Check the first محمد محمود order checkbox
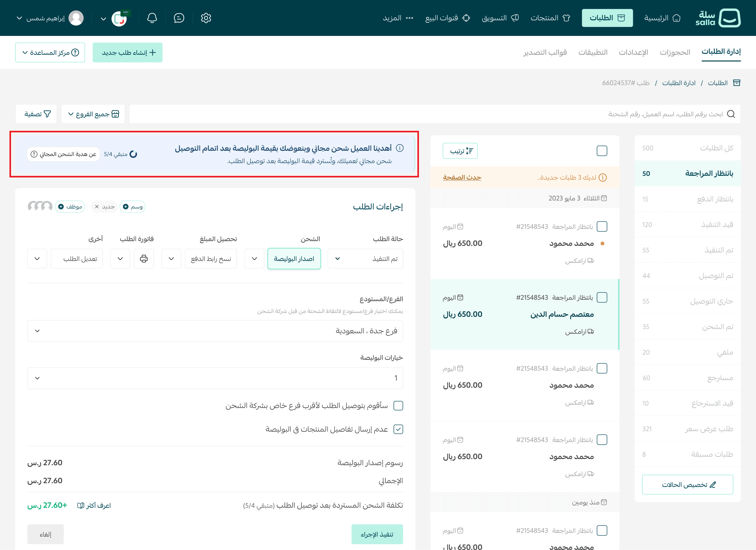 click(602, 227)
